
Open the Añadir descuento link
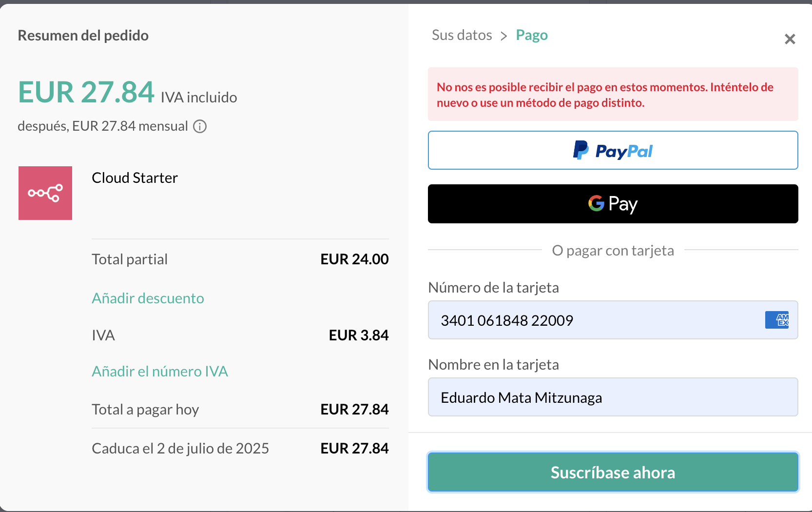(148, 298)
